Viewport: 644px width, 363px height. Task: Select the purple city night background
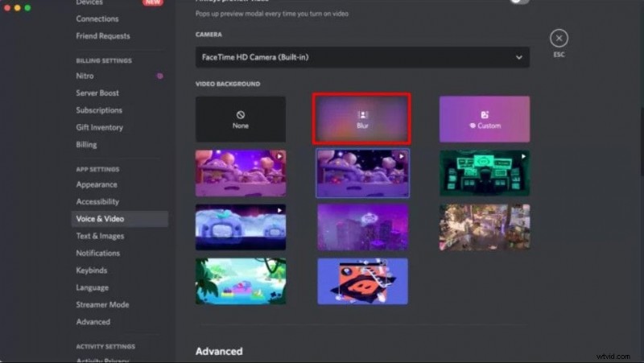pyautogui.click(x=362, y=226)
